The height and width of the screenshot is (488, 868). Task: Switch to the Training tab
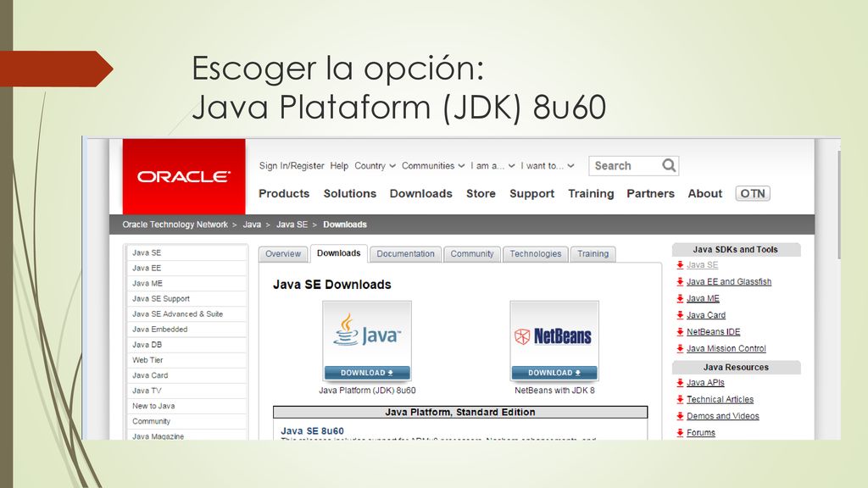(593, 253)
